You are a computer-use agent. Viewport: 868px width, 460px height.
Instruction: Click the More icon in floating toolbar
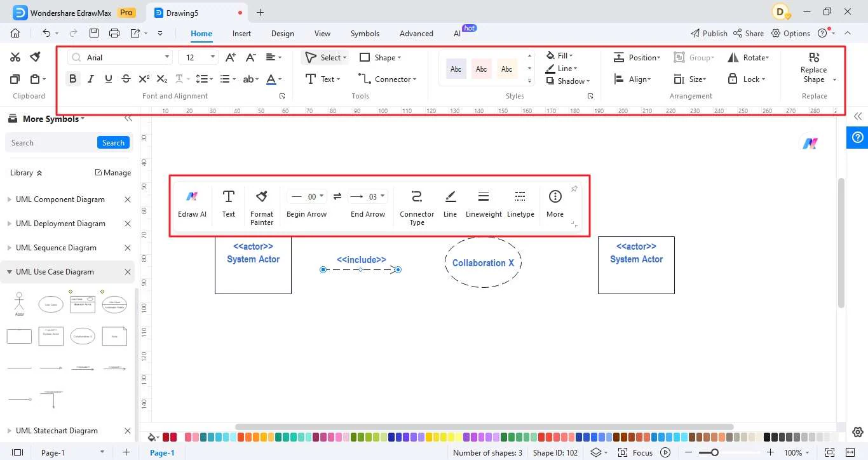(555, 203)
